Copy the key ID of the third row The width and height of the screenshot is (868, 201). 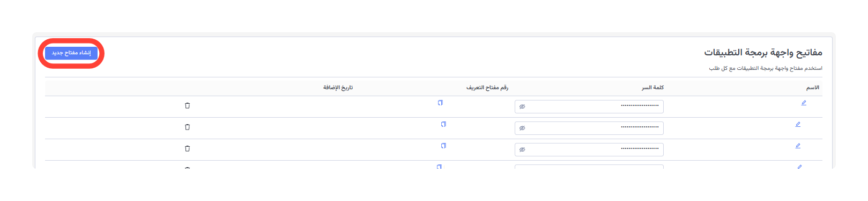[443, 146]
